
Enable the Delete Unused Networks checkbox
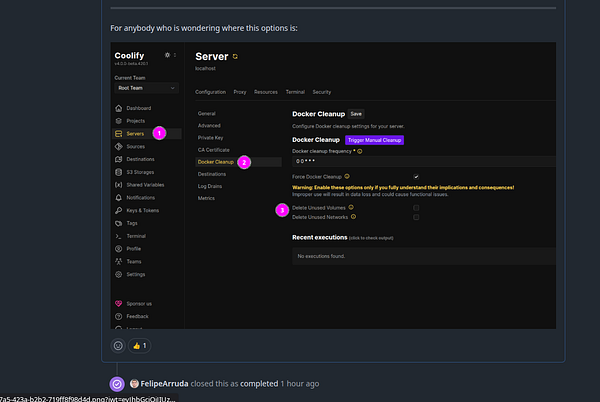(x=416, y=217)
